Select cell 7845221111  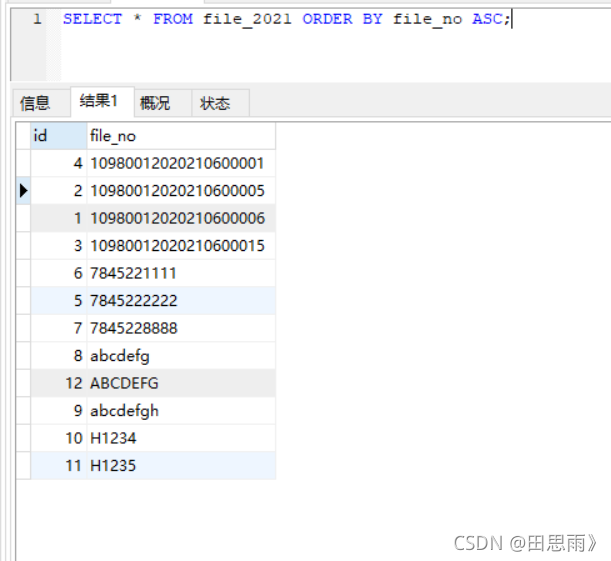[x=181, y=273]
